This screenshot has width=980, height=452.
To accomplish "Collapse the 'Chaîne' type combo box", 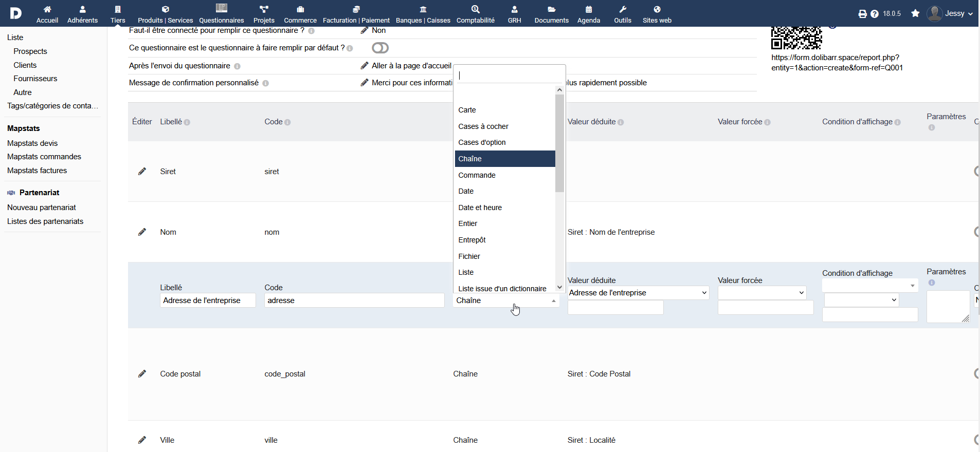I will [506, 300].
